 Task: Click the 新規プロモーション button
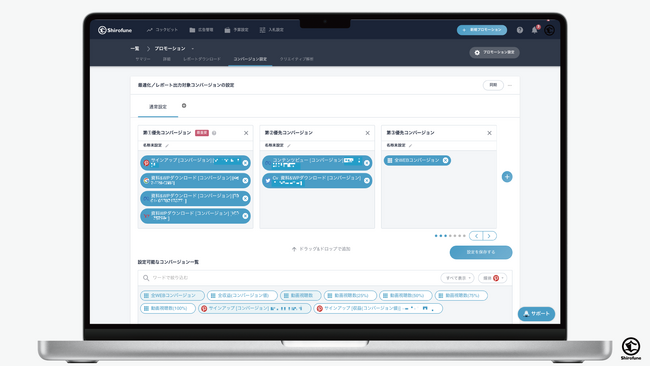click(x=482, y=30)
